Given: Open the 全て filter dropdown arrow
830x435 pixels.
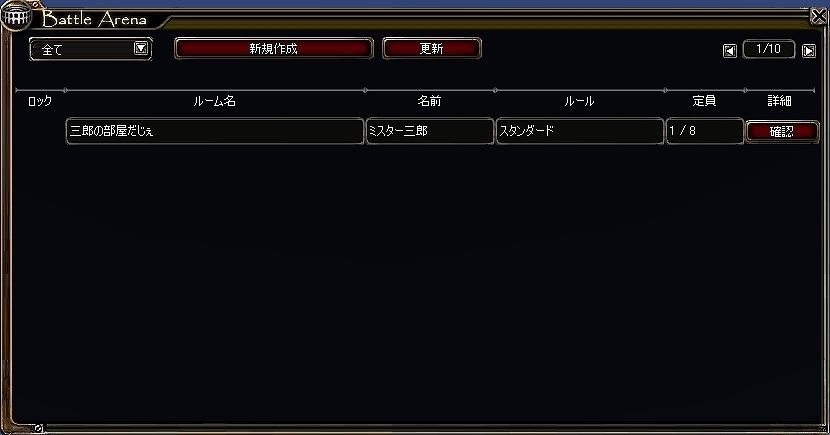Looking at the screenshot, I should click(x=141, y=49).
